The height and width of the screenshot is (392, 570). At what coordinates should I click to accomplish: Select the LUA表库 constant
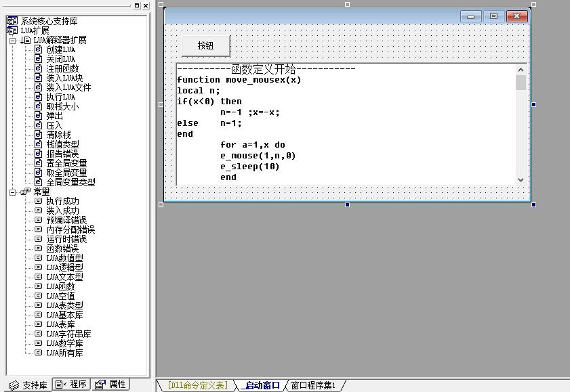click(61, 324)
